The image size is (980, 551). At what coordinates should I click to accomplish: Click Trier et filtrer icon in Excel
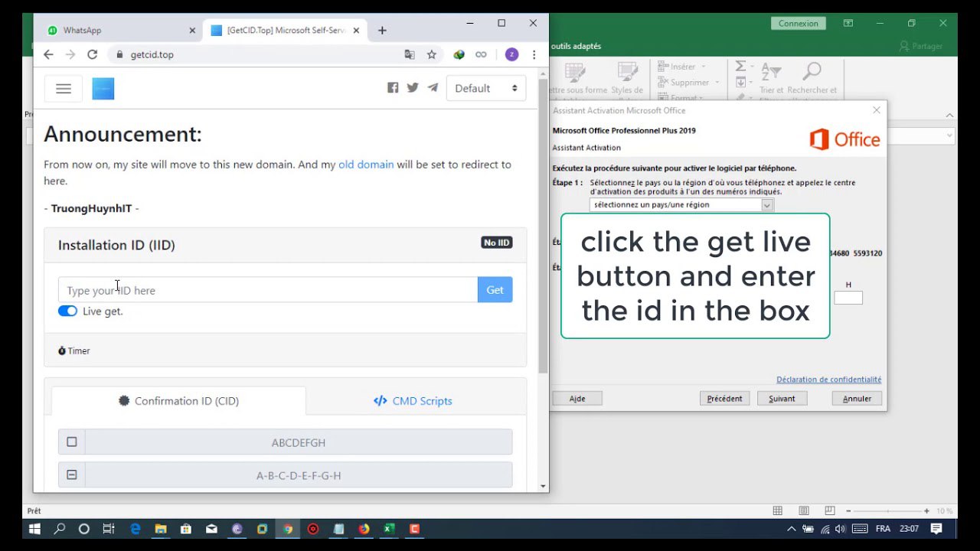(x=771, y=71)
